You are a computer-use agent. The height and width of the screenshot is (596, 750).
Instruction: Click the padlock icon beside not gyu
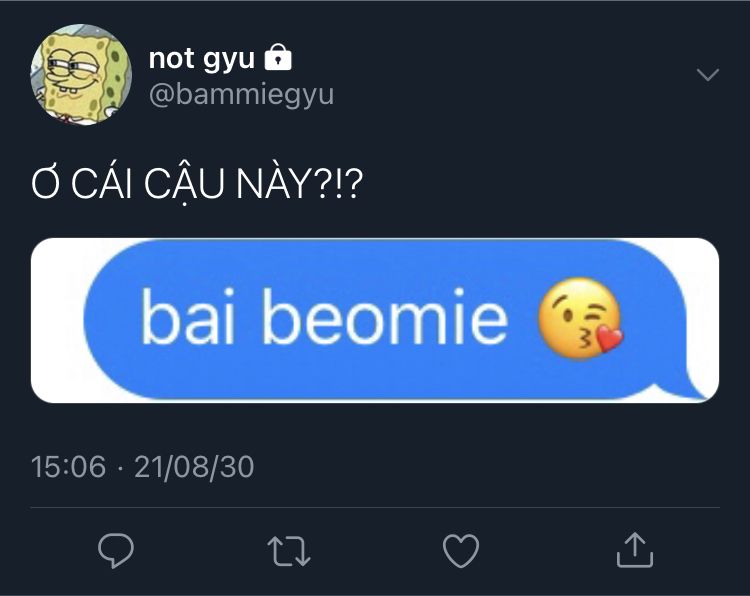click(278, 57)
